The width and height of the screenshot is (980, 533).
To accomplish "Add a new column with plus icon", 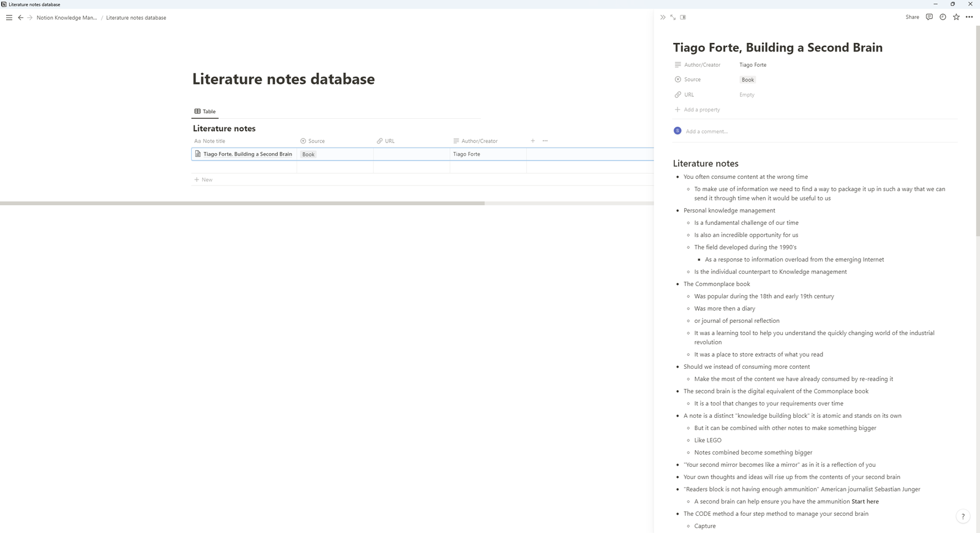I will point(533,141).
